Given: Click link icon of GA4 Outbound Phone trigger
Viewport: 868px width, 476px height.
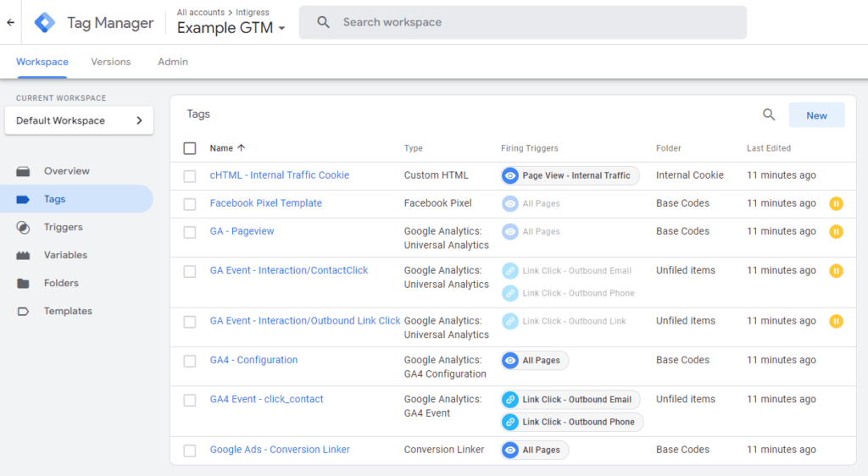Looking at the screenshot, I should click(509, 422).
